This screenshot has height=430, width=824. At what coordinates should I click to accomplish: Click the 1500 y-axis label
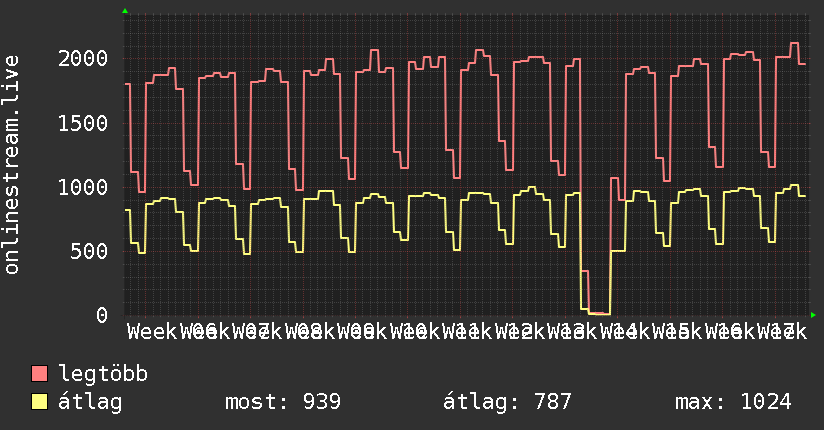pyautogui.click(x=83, y=124)
